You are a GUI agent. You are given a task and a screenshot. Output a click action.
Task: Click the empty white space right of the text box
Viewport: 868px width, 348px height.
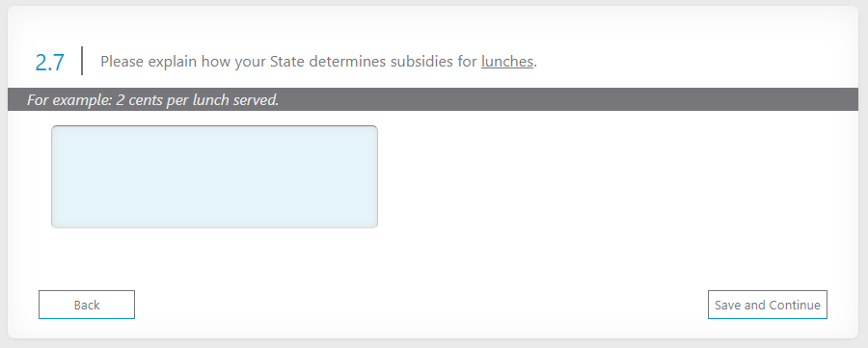(x=609, y=177)
